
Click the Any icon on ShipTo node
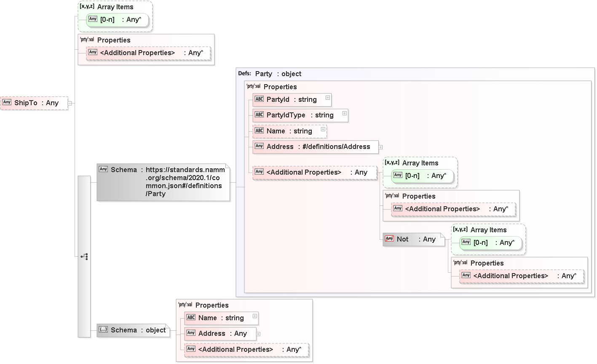pos(7,102)
